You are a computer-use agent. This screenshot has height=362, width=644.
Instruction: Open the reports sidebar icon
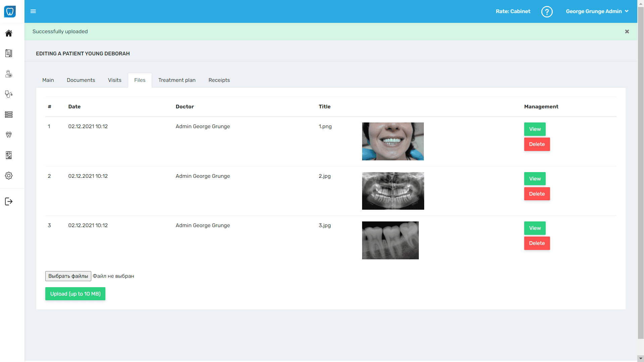click(x=9, y=155)
